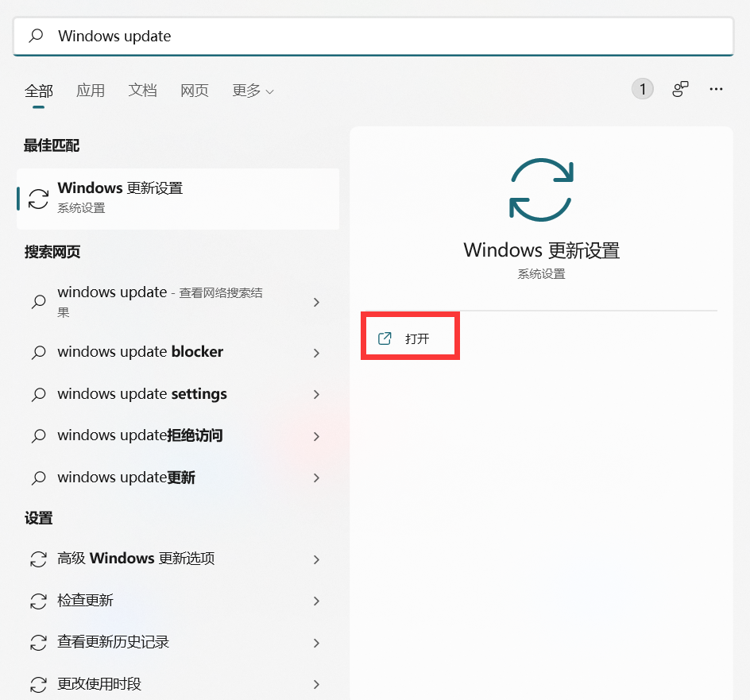Click the Windows update search input field
The height and width of the screenshot is (700, 750).
(x=373, y=36)
